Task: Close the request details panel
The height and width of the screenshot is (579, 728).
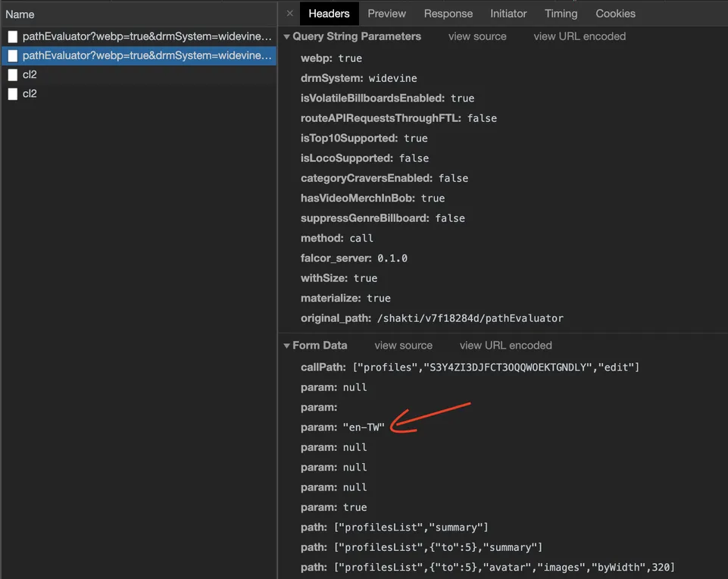Action: click(289, 14)
